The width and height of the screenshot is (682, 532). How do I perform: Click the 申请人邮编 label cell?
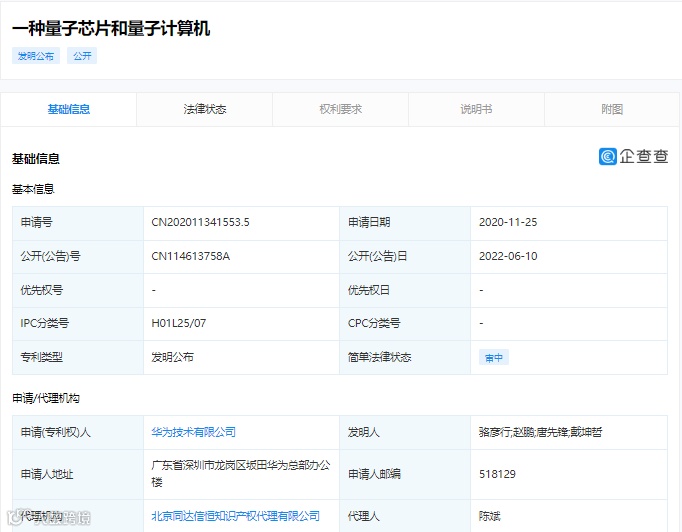tap(405, 474)
